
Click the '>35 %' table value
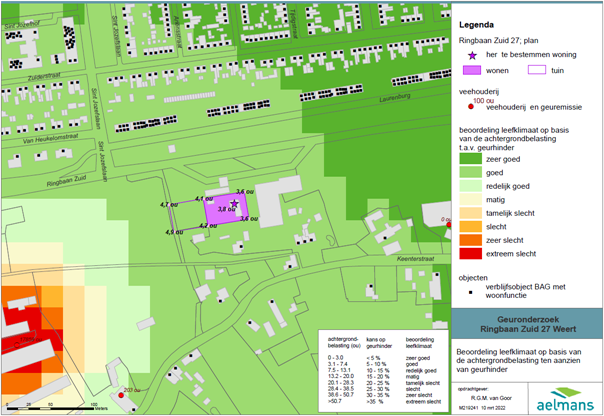(375, 401)
